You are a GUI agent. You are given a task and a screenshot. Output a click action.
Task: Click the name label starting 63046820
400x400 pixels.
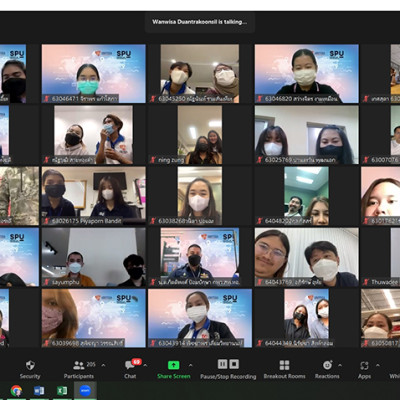point(301,99)
